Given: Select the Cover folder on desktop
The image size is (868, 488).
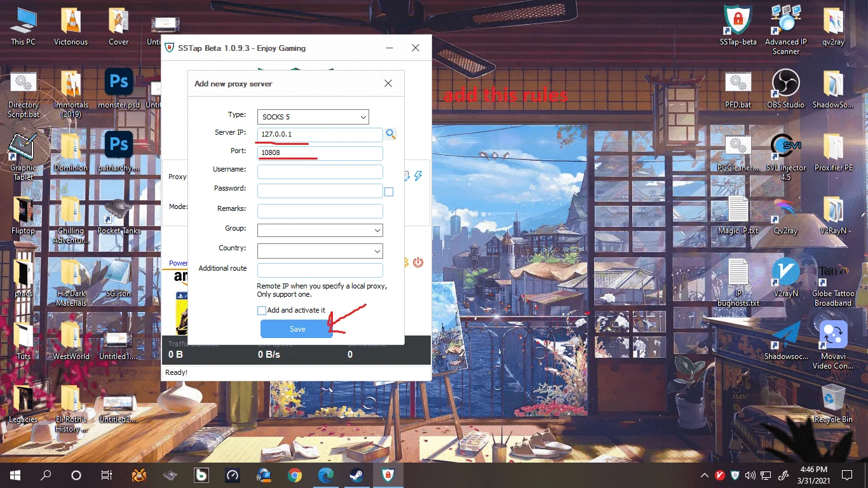Looking at the screenshot, I should click(x=118, y=26).
